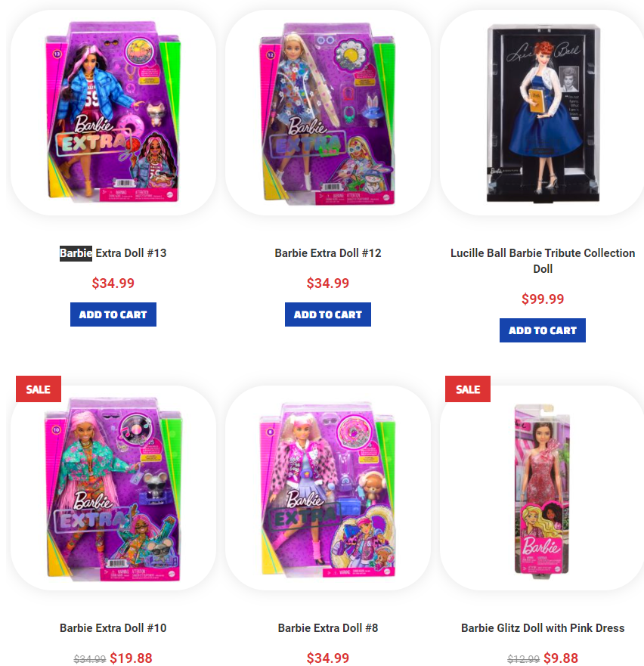Click the Barbie Extra Doll #10 title
Screen dimensions: 644x666
tap(113, 627)
